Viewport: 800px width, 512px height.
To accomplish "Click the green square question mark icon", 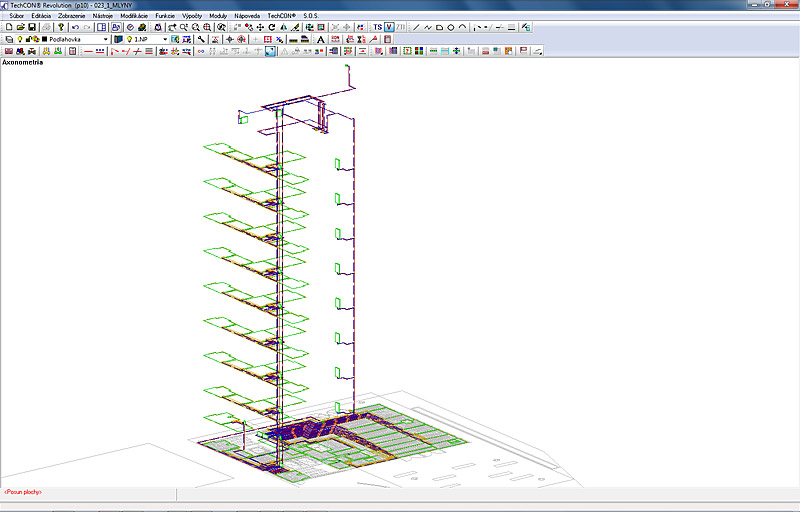I will click(407, 51).
